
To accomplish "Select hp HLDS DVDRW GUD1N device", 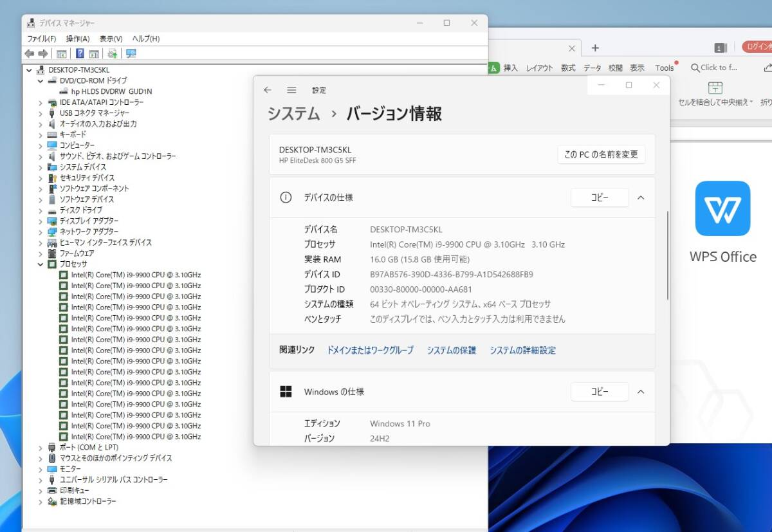I will coord(112,91).
